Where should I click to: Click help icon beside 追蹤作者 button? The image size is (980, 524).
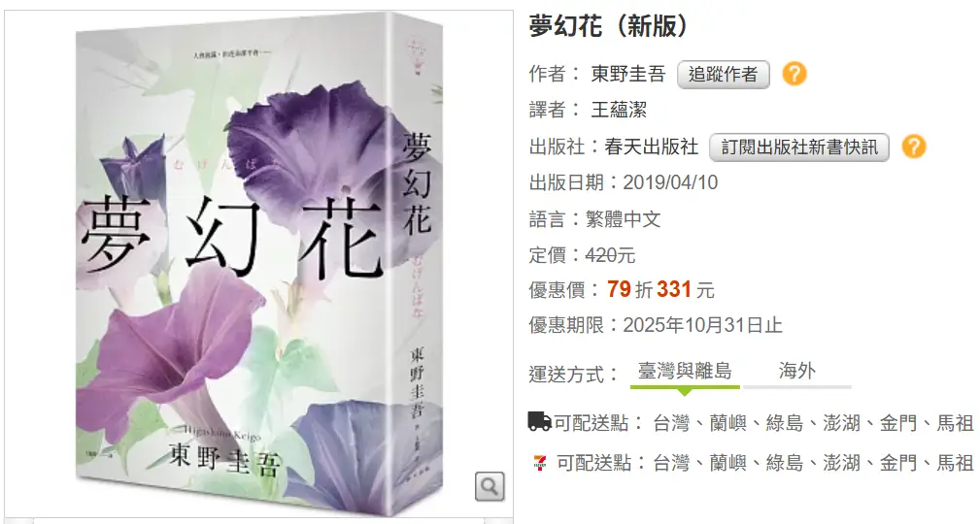coord(794,74)
